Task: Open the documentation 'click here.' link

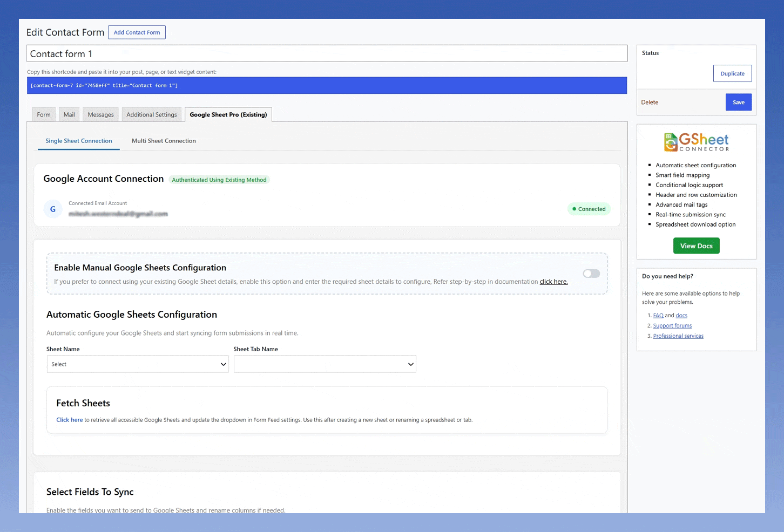Action: tap(553, 282)
